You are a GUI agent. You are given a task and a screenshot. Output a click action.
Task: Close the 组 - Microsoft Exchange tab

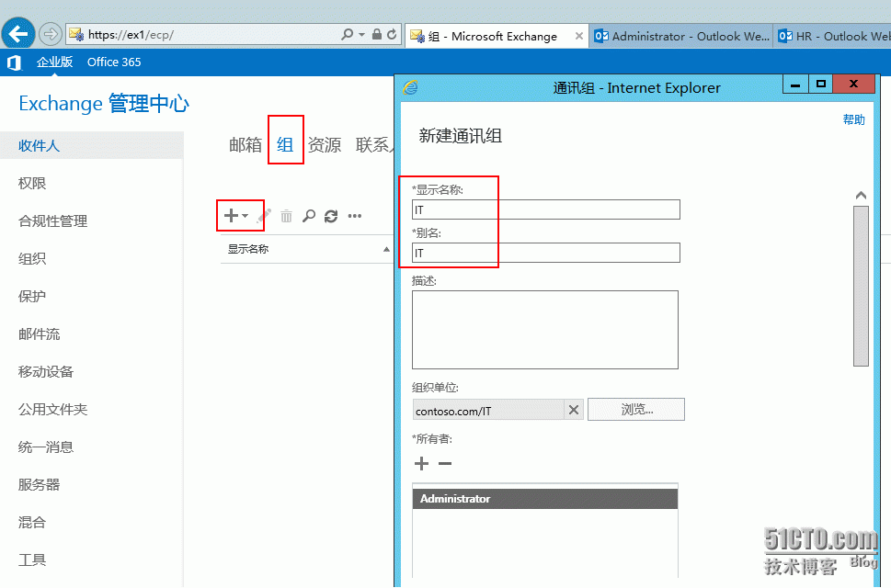coord(579,36)
